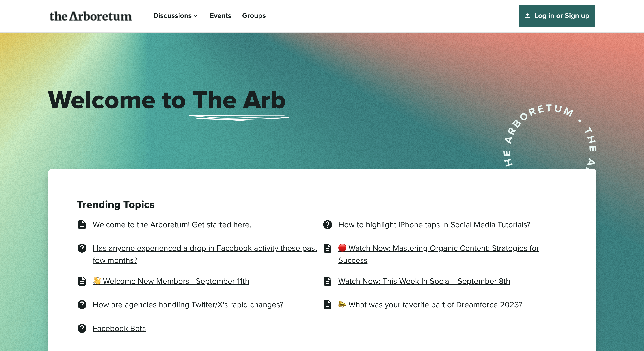Click the document icon next to This Week In Social
Image resolution: width=644 pixels, height=351 pixels.
(x=328, y=281)
